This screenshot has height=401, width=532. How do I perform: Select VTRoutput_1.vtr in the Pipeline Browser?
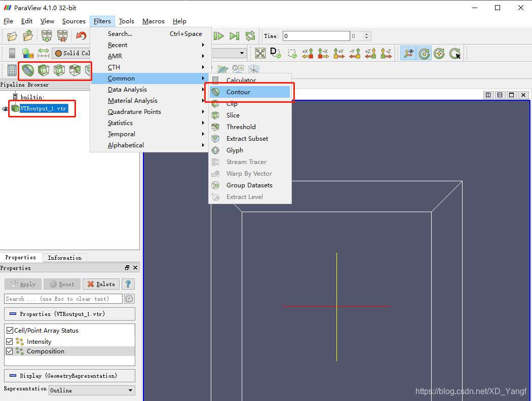pos(43,108)
